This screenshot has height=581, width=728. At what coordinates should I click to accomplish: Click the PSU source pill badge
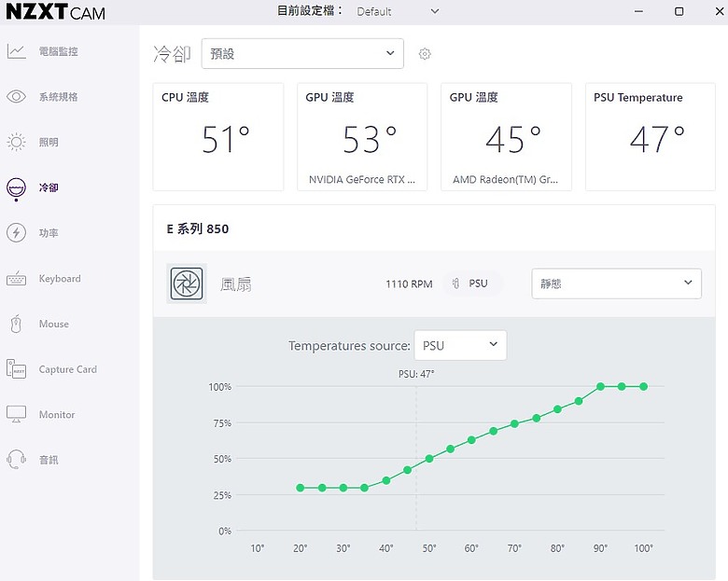pos(472,284)
